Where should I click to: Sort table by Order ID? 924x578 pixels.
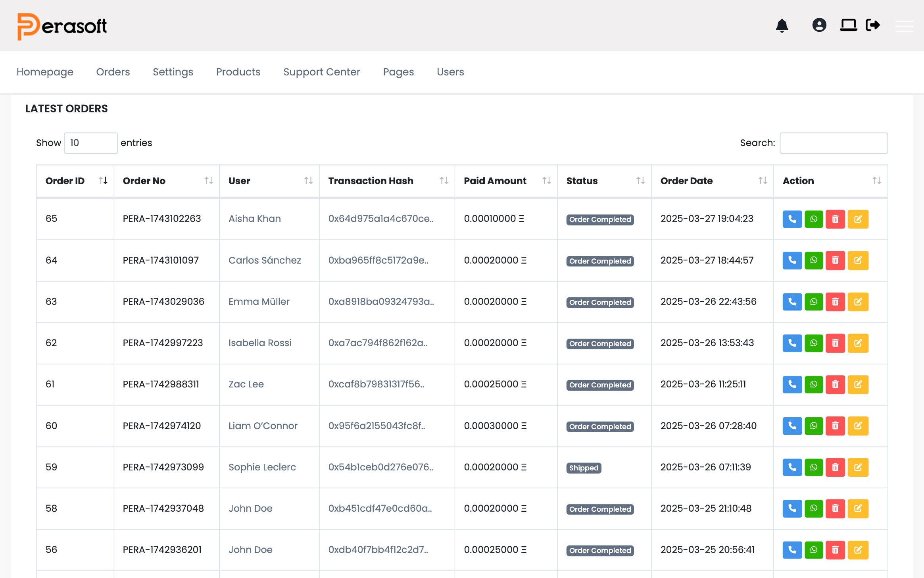[75, 181]
